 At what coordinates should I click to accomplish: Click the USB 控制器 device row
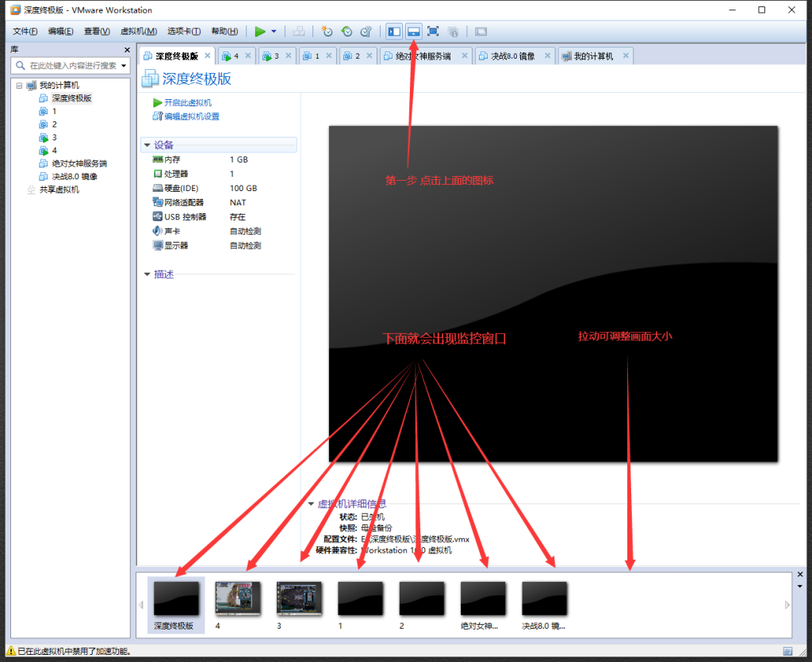220,217
